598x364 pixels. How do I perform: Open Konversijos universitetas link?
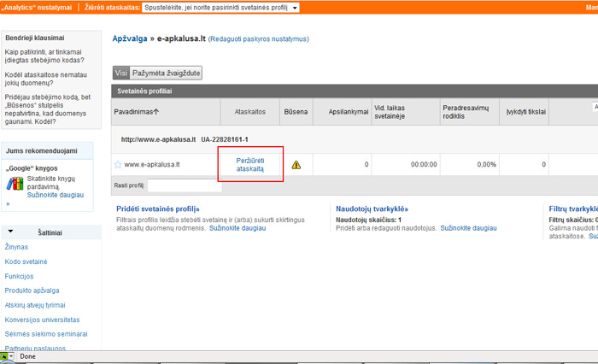coord(42,320)
